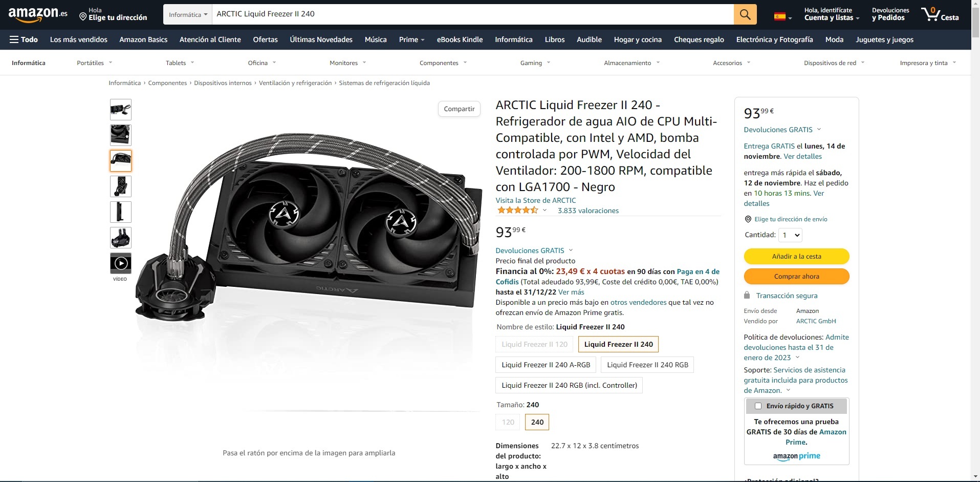
Task: Open the Componentes category tab
Action: 443,63
